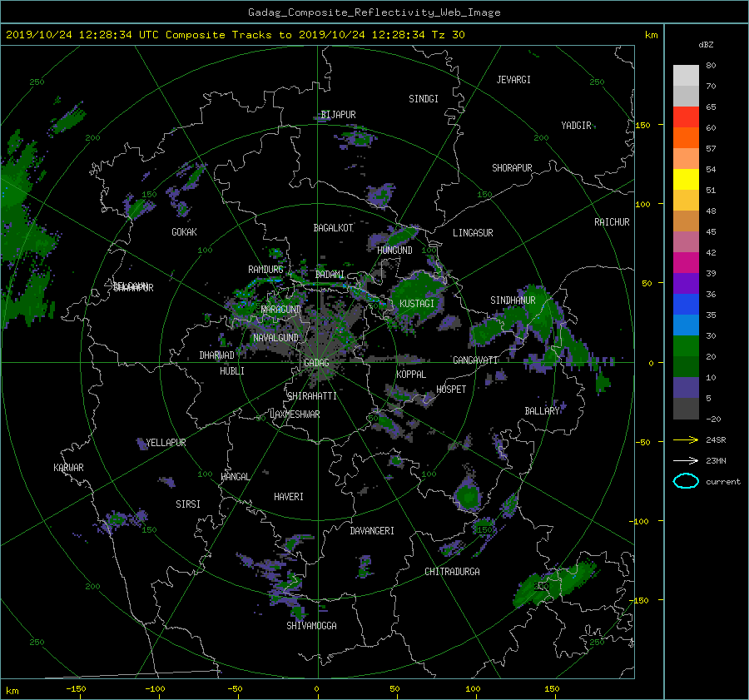Click the DHARWAD city label

point(217,355)
